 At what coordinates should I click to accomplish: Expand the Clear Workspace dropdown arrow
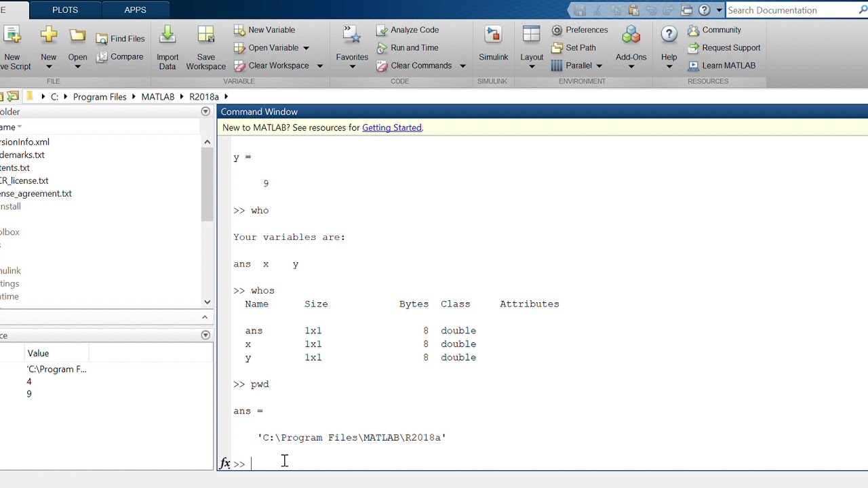[x=319, y=66]
